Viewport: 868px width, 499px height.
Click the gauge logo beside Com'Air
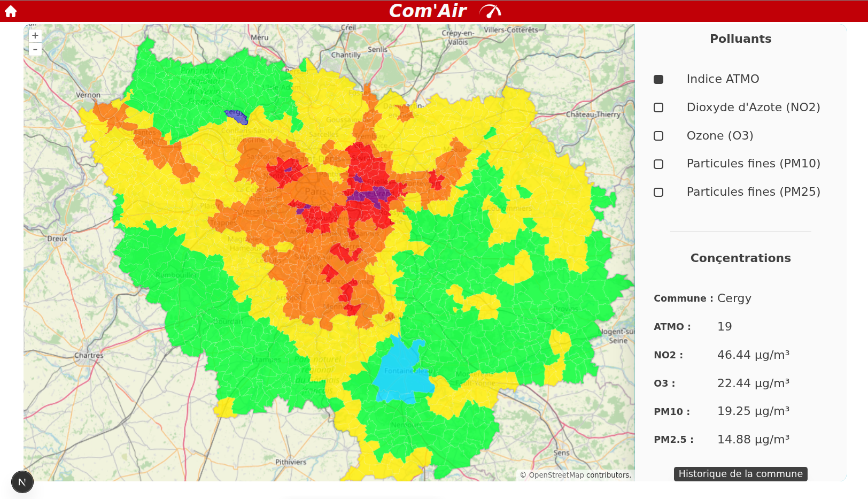pos(490,11)
